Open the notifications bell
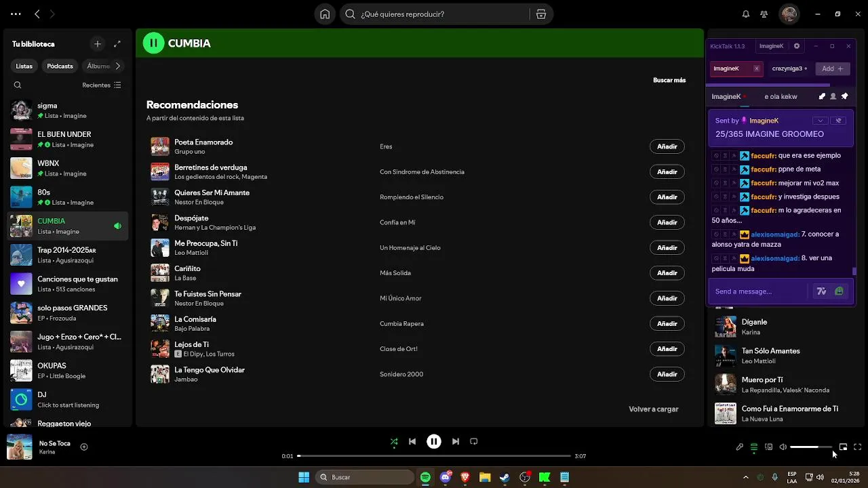This screenshot has height=488, width=868. coord(746,14)
